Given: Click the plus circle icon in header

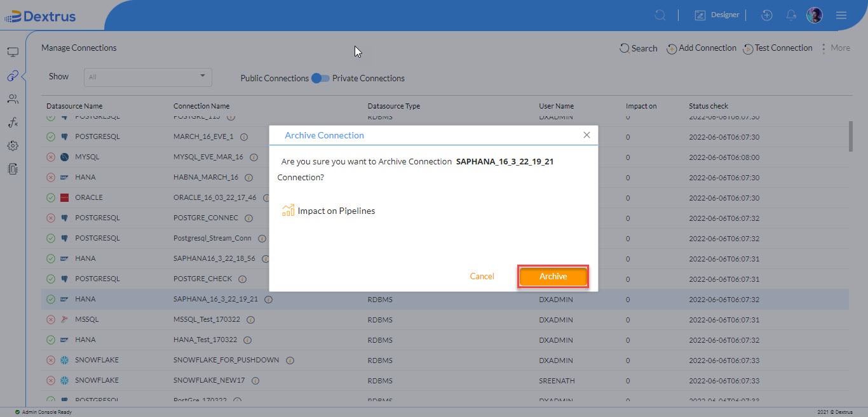Looking at the screenshot, I should pyautogui.click(x=767, y=15).
